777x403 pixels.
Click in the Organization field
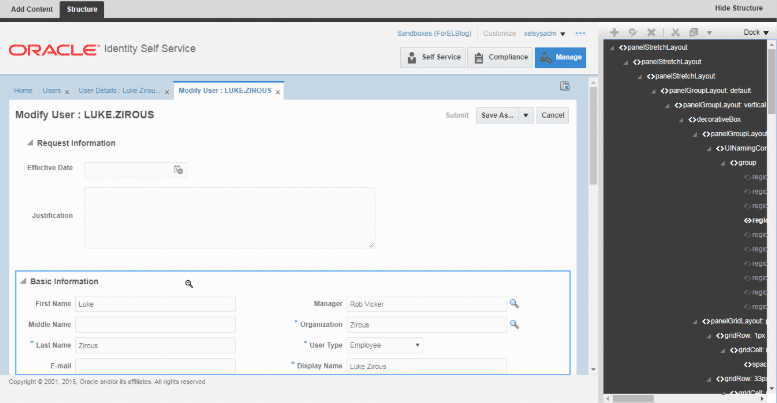pos(426,325)
